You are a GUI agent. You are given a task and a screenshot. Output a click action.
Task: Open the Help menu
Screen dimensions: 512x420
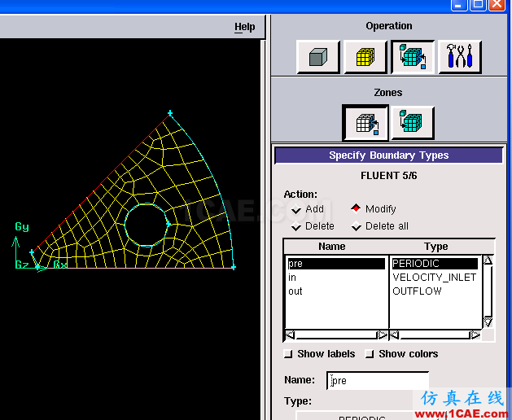point(244,27)
